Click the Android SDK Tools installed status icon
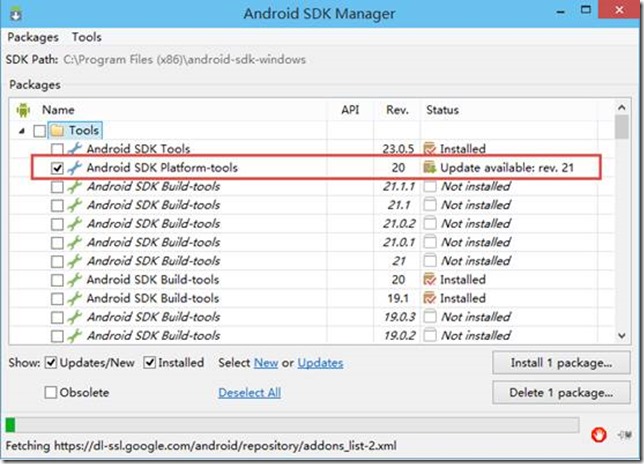The width and height of the screenshot is (644, 464). pos(430,149)
